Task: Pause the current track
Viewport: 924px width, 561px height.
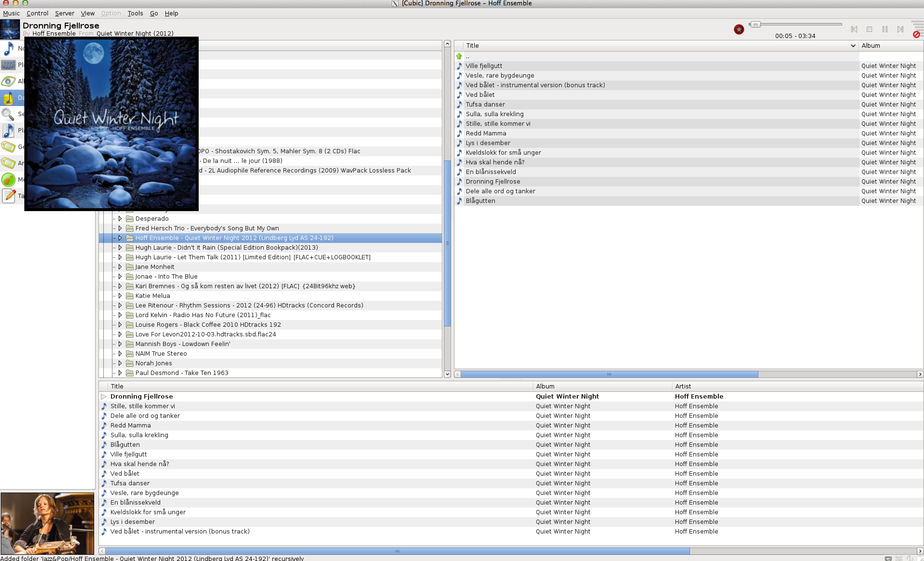Action: click(x=885, y=29)
